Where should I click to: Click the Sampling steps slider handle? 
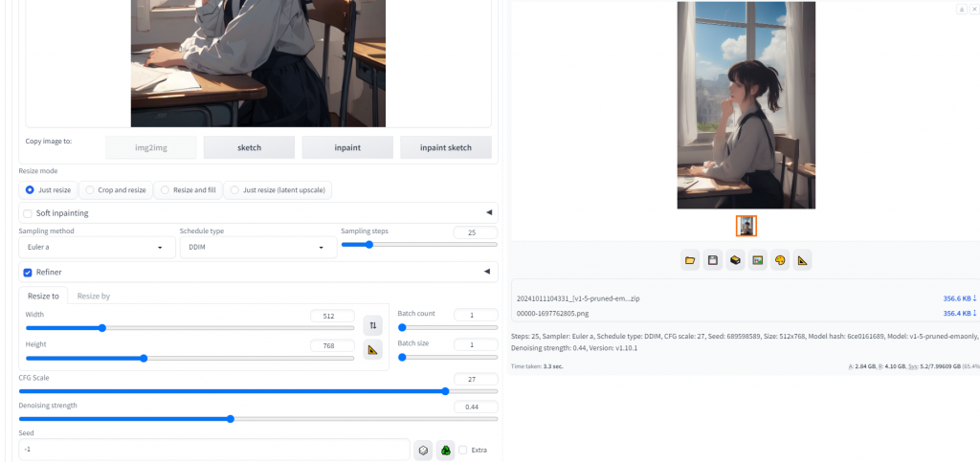tap(368, 245)
